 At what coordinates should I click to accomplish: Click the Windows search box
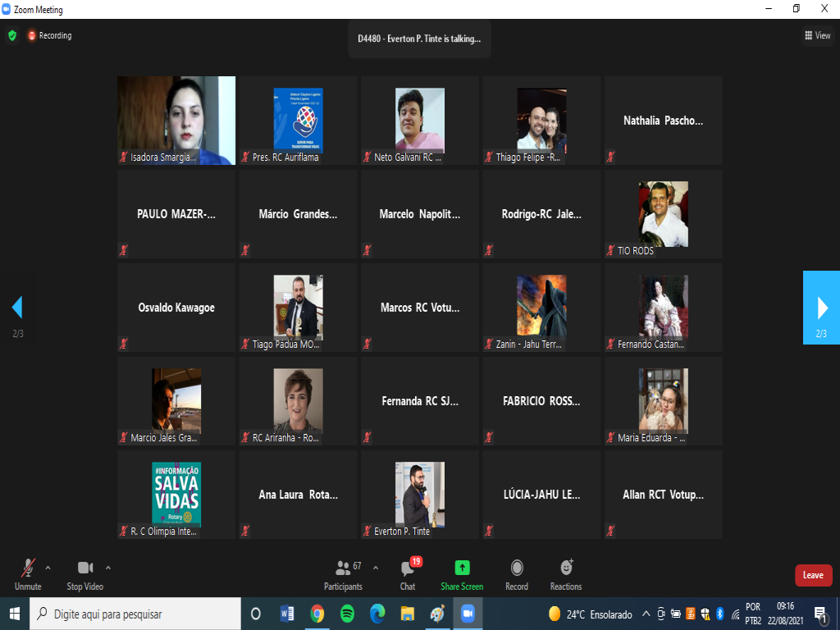(135, 614)
